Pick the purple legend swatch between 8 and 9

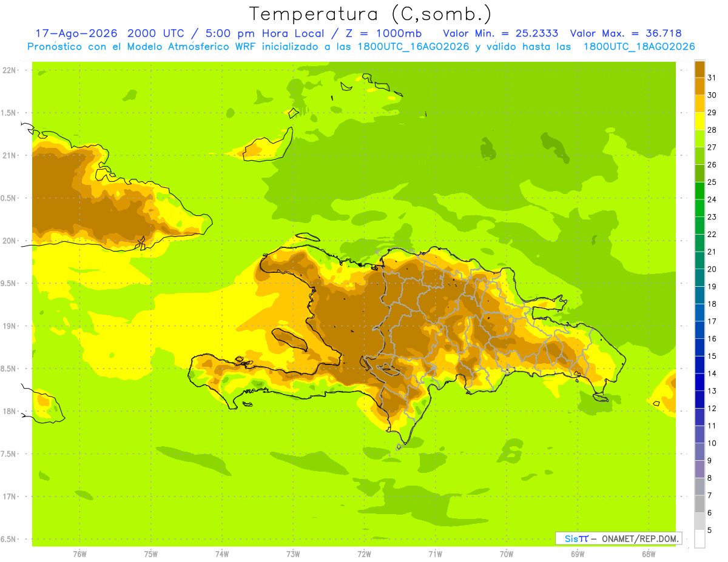tap(699, 469)
